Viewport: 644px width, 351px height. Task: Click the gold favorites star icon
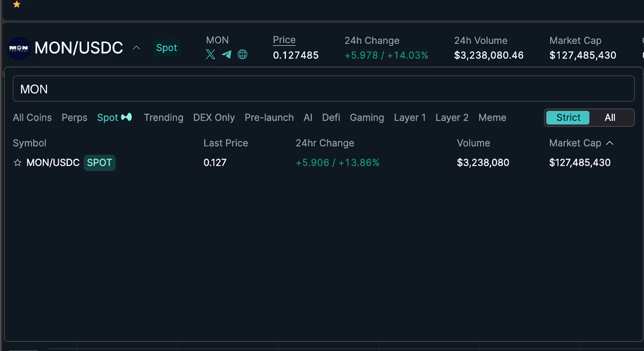tap(17, 4)
